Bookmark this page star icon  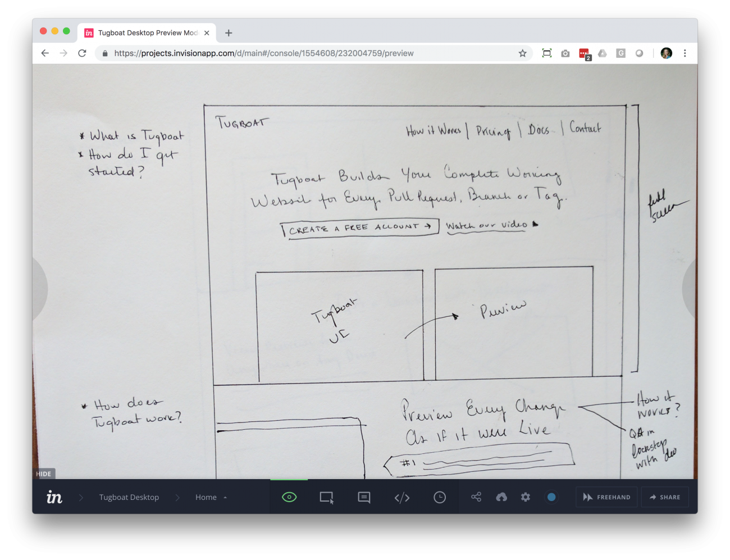[x=522, y=53]
